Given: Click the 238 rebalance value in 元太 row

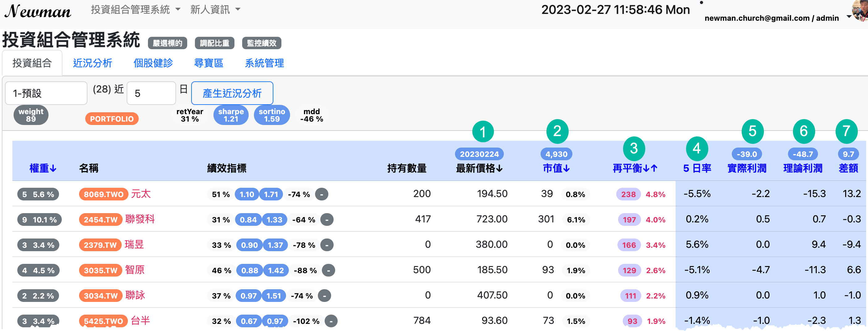Looking at the screenshot, I should pyautogui.click(x=628, y=194).
